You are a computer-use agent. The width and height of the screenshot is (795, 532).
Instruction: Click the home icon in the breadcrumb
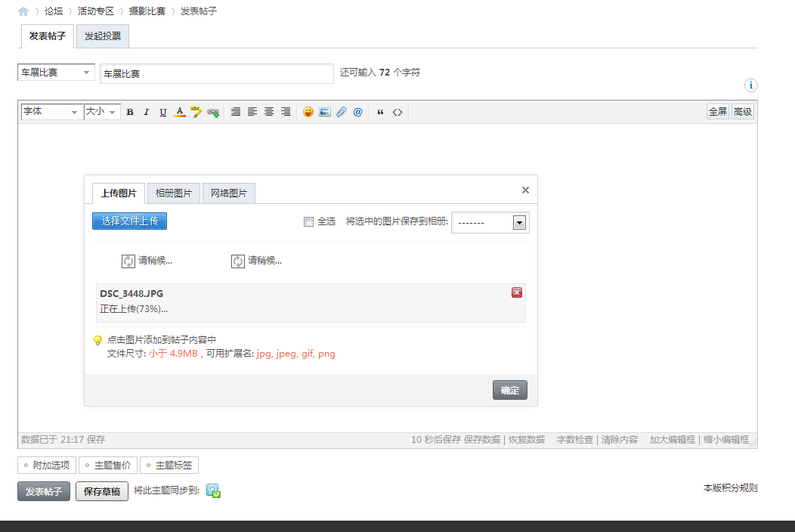pos(23,11)
